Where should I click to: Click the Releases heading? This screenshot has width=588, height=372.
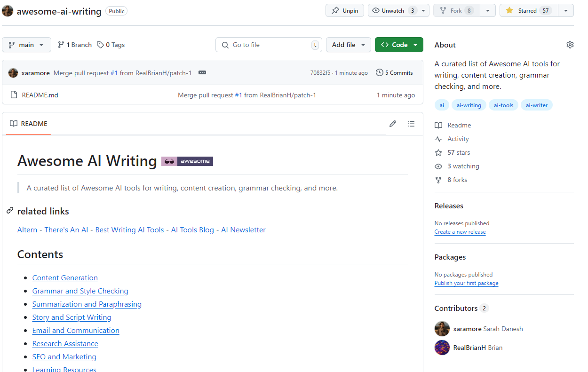pos(449,206)
